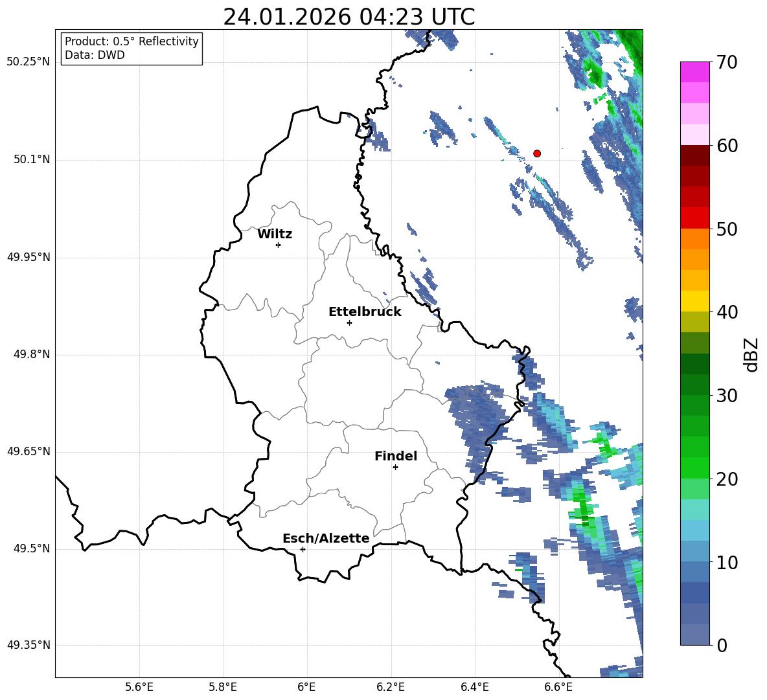
Task: Click the Ettelbruck city label
Action: click(x=365, y=312)
